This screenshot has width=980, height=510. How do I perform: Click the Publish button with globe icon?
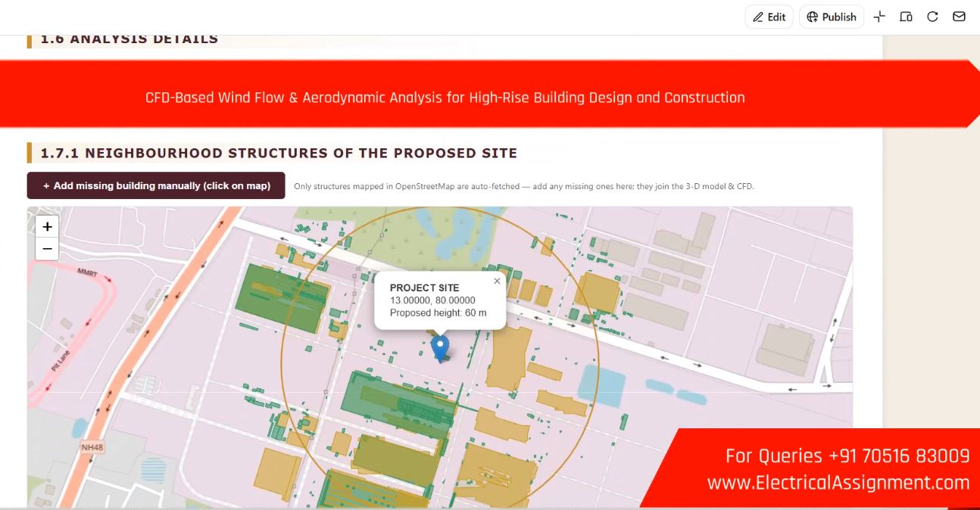[832, 17]
